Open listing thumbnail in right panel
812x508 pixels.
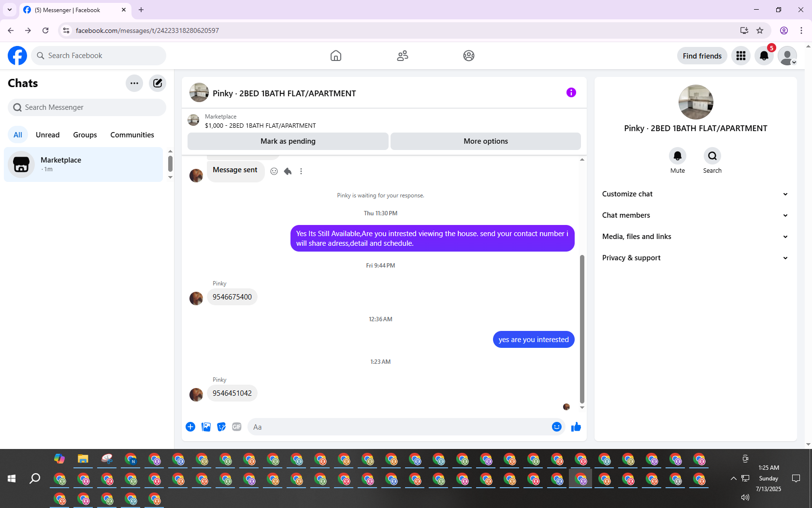[696, 102]
